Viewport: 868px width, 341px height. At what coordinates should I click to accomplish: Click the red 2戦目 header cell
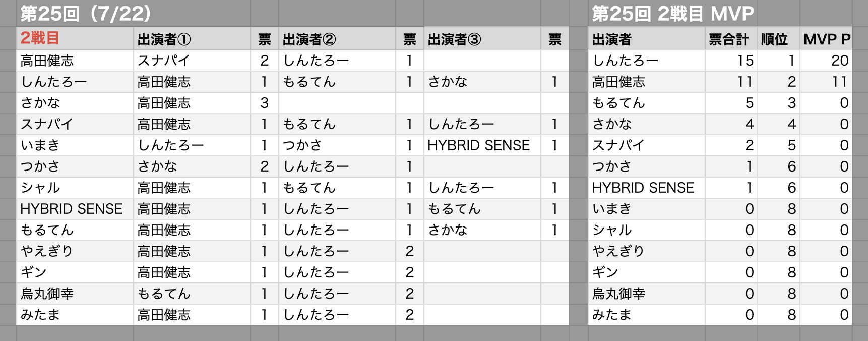pos(75,39)
